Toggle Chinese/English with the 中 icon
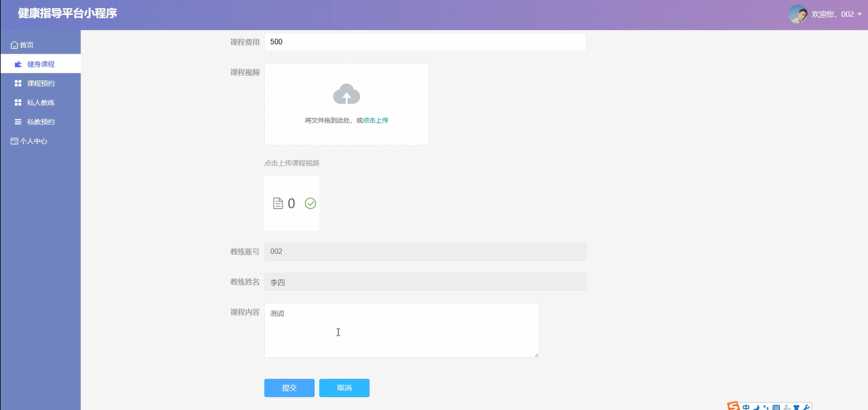Screen dimensions: 868x410 pos(746,407)
